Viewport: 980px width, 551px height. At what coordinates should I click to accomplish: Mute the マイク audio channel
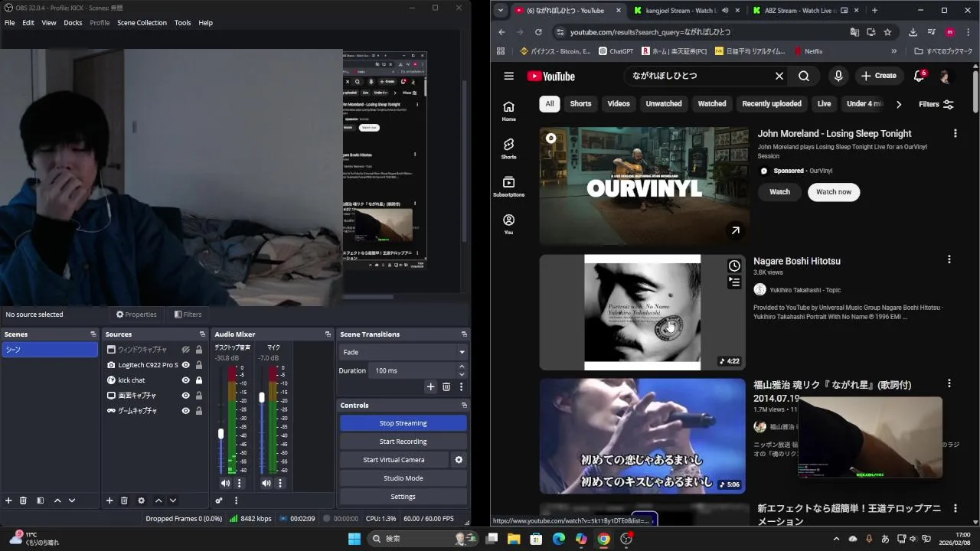266,483
